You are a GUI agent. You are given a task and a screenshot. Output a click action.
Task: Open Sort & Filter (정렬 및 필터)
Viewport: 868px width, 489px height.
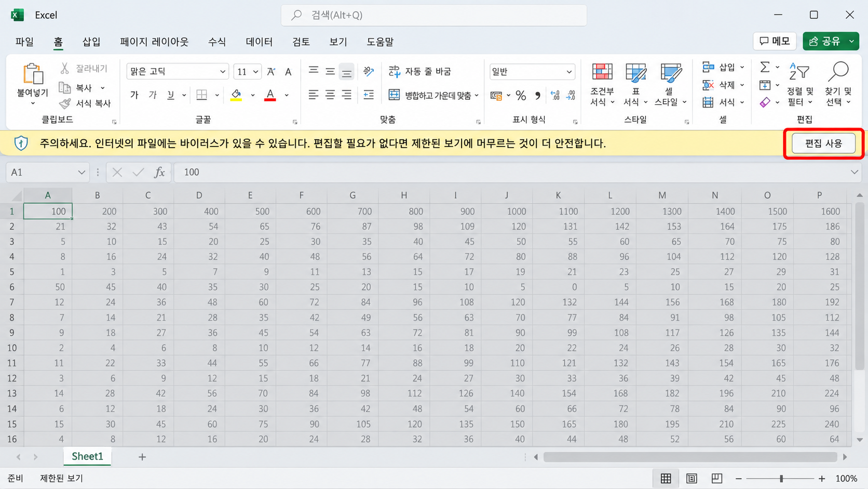799,85
